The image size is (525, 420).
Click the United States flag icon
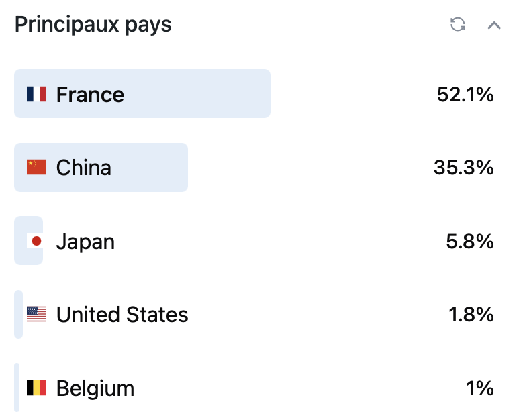(36, 314)
